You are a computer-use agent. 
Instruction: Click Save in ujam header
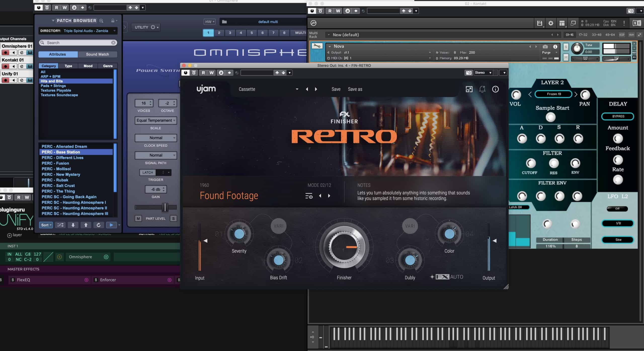click(x=336, y=89)
